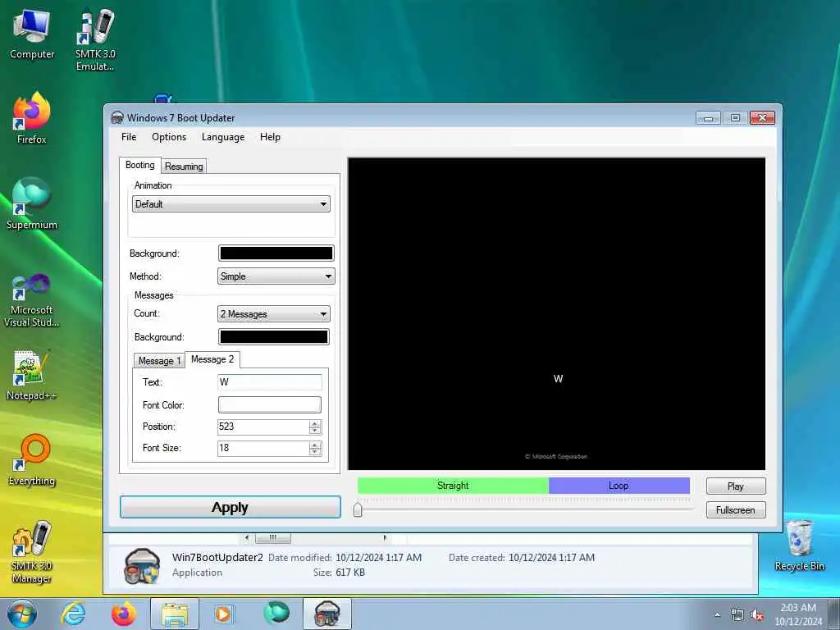Click the Boot Updater title bar icon

click(x=116, y=117)
